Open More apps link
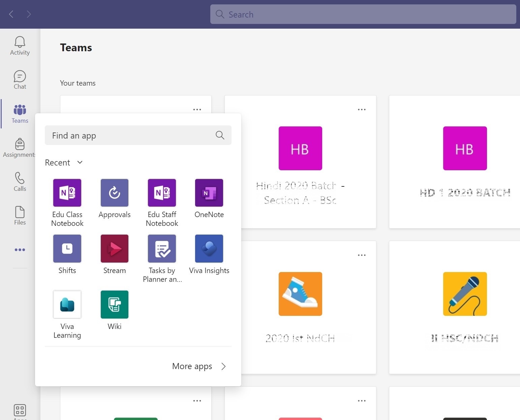 tap(199, 366)
